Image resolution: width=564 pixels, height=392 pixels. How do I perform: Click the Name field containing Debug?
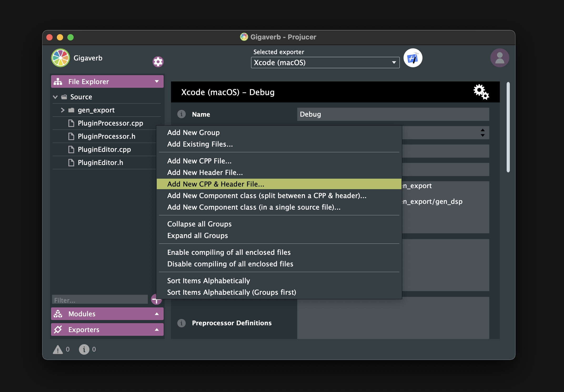click(x=393, y=114)
